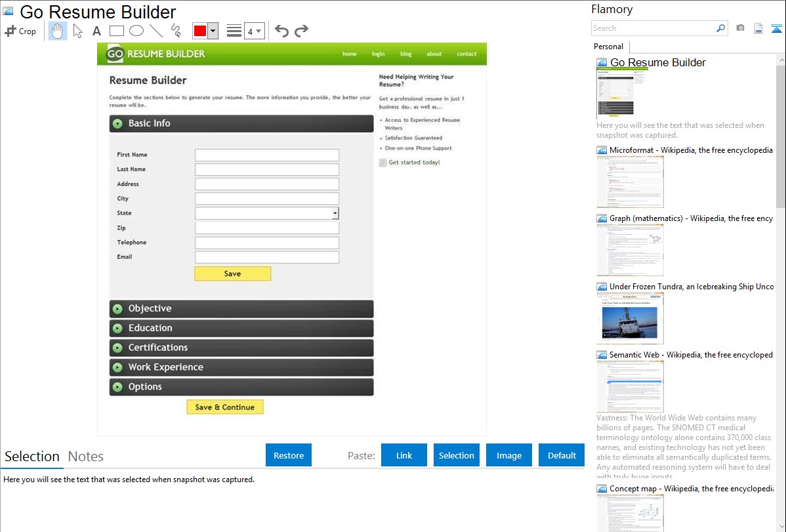Paste as Image button
Image resolution: width=786 pixels, height=532 pixels.
[508, 455]
